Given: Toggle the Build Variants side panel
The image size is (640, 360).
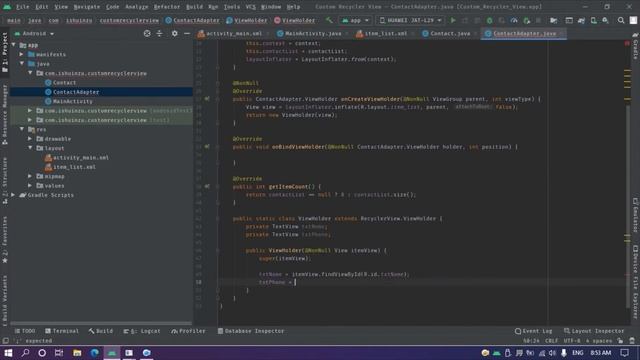Looking at the screenshot, I should point(5,300).
